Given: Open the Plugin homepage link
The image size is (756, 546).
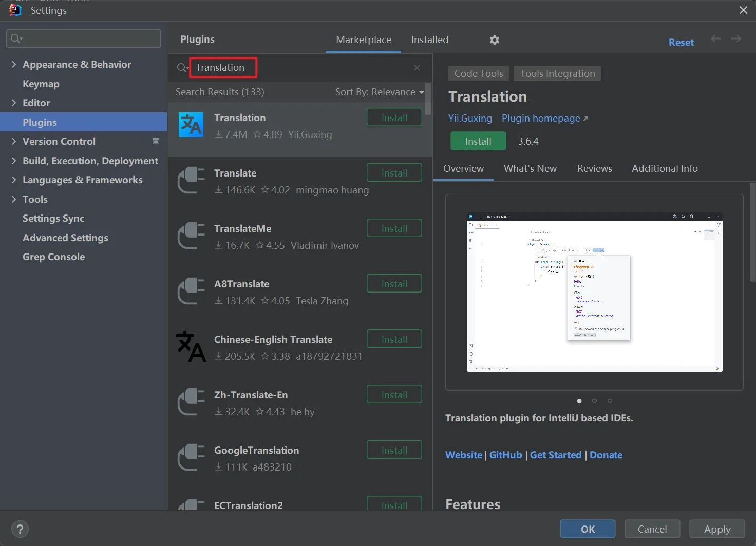Looking at the screenshot, I should click(x=544, y=119).
